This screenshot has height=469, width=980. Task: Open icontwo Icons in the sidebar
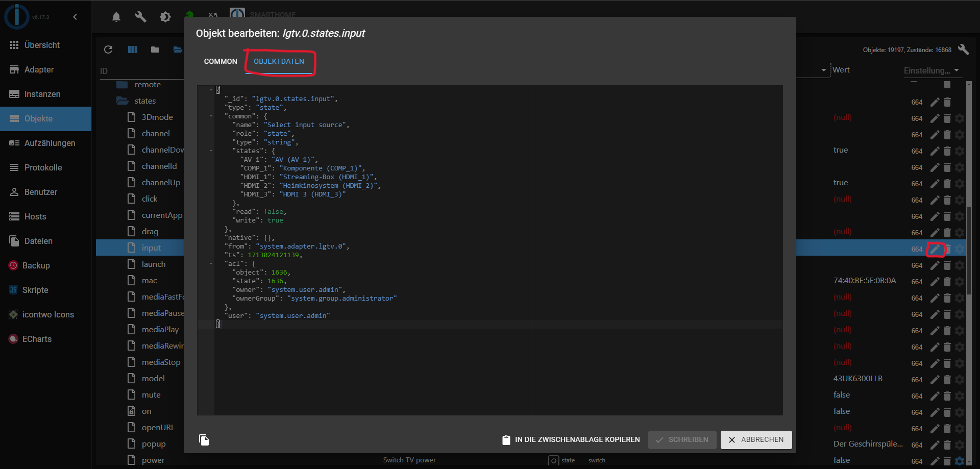click(x=46, y=314)
